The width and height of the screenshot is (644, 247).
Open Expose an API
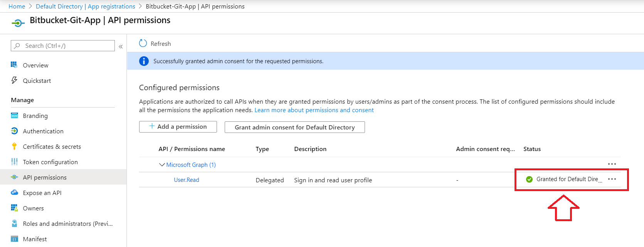click(42, 193)
